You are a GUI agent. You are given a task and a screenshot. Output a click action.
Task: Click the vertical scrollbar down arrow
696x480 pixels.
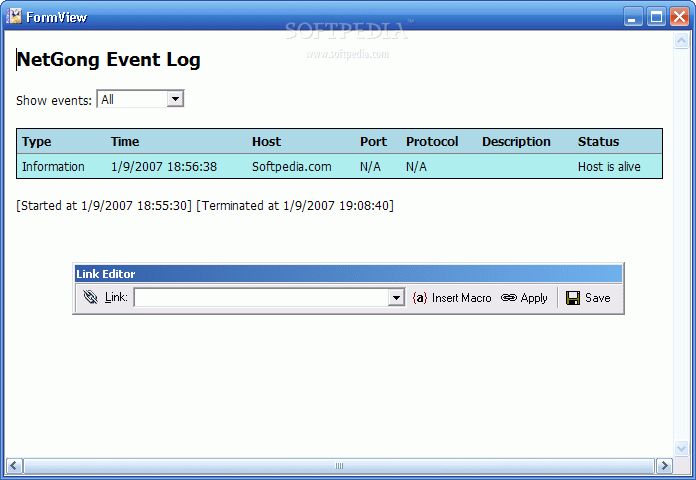(681, 448)
